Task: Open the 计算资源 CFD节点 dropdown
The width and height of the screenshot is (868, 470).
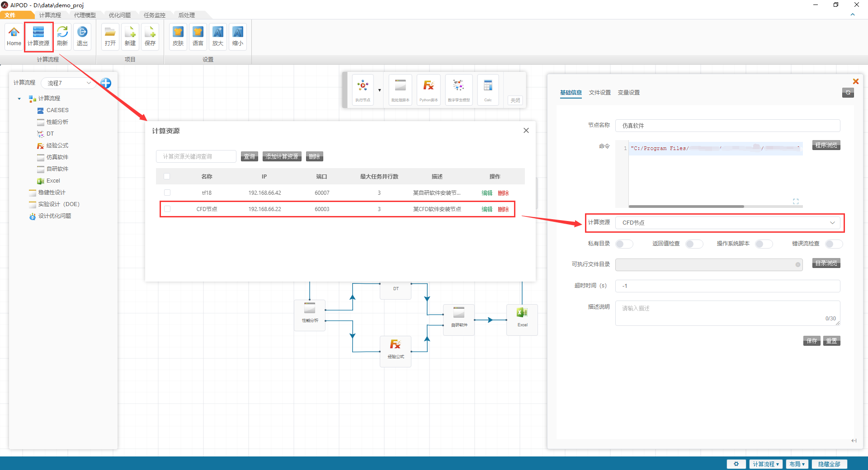Action: pos(727,223)
